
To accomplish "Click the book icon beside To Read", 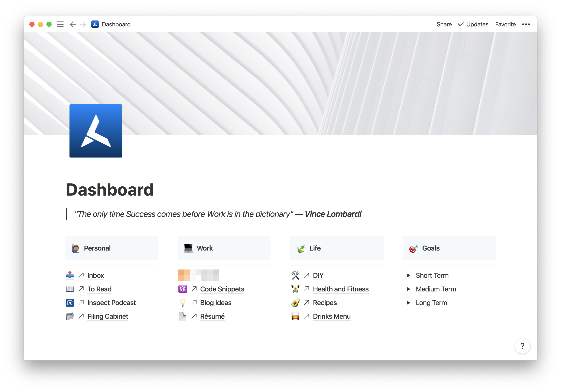I will pos(70,289).
